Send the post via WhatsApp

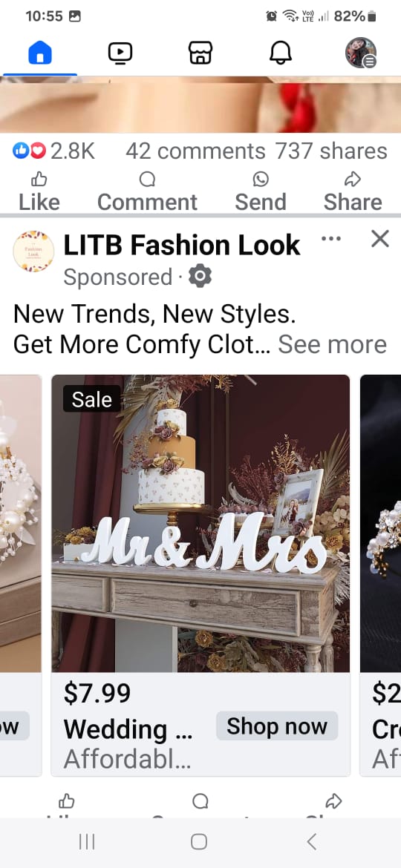point(261,192)
